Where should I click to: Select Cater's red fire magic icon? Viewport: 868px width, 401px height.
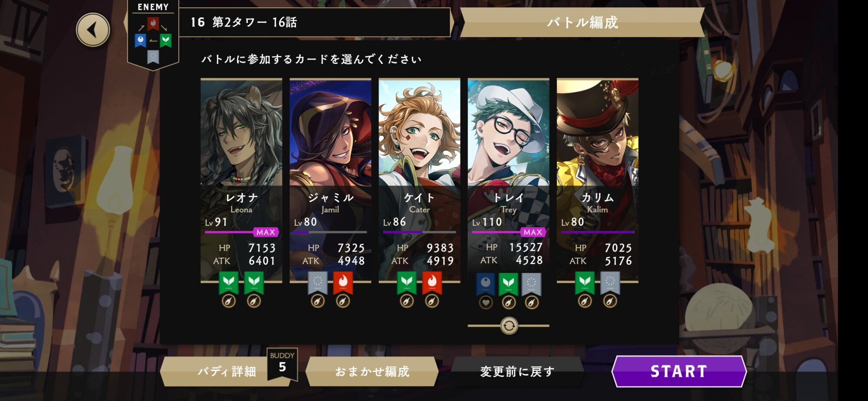[432, 283]
